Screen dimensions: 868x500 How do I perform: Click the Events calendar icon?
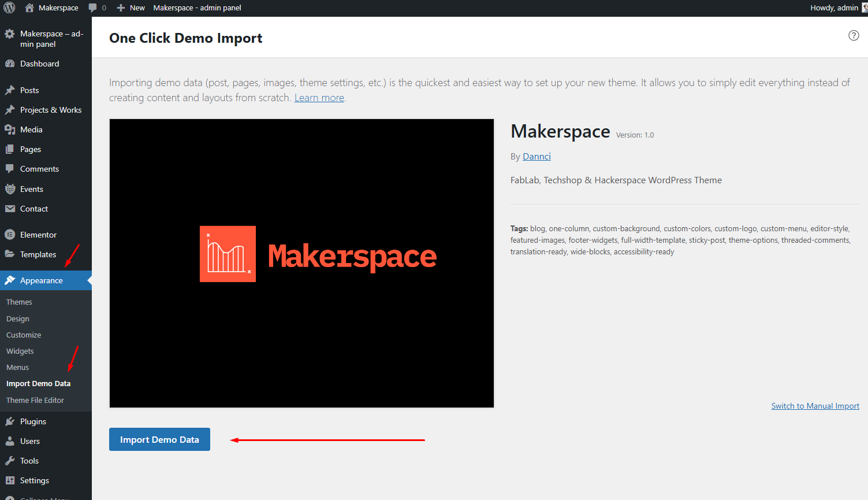tap(10, 189)
